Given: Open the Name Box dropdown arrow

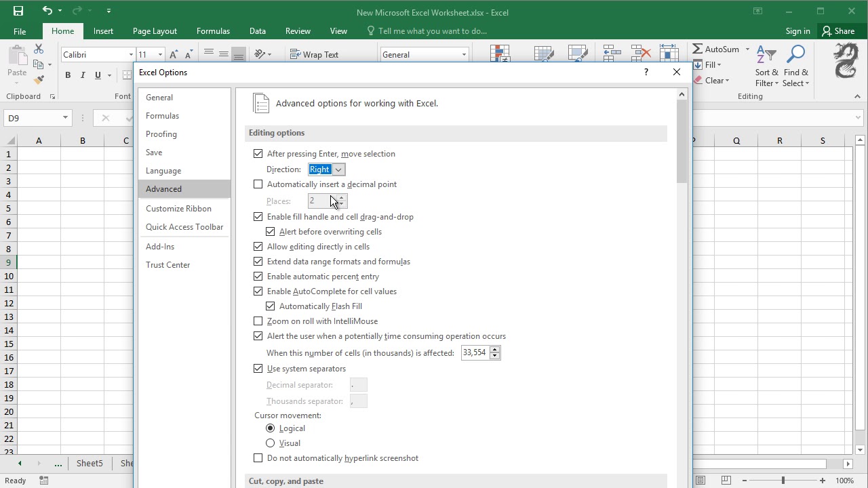Looking at the screenshot, I should pos(65,118).
